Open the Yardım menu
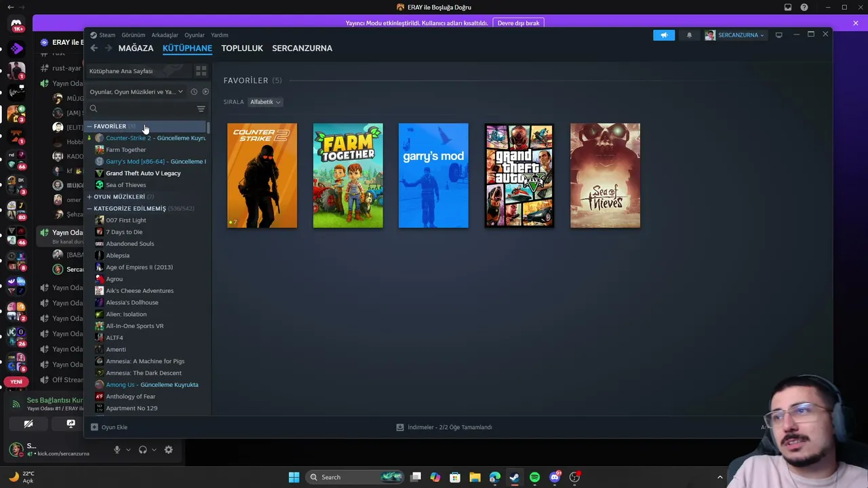This screenshot has height=488, width=868. click(220, 35)
